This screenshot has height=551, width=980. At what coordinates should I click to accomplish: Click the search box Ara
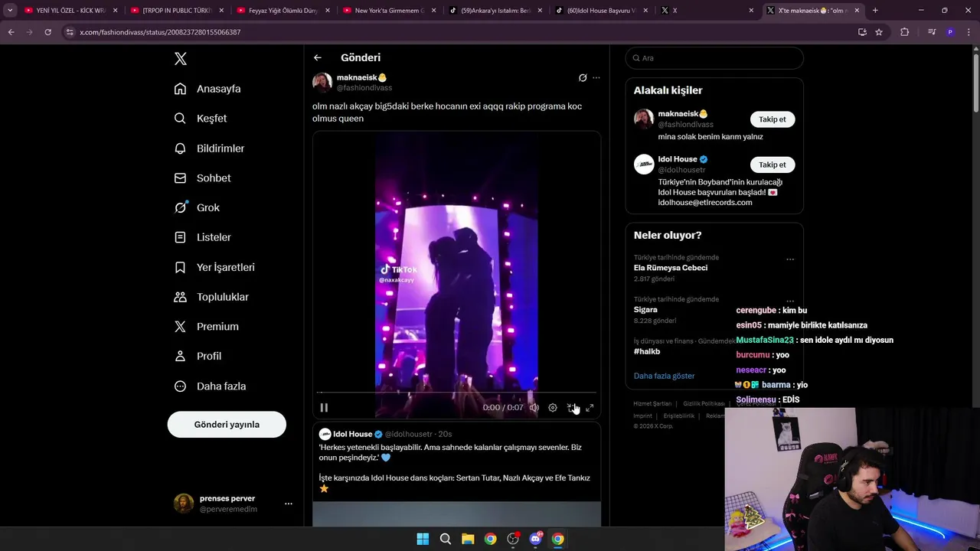coord(714,58)
